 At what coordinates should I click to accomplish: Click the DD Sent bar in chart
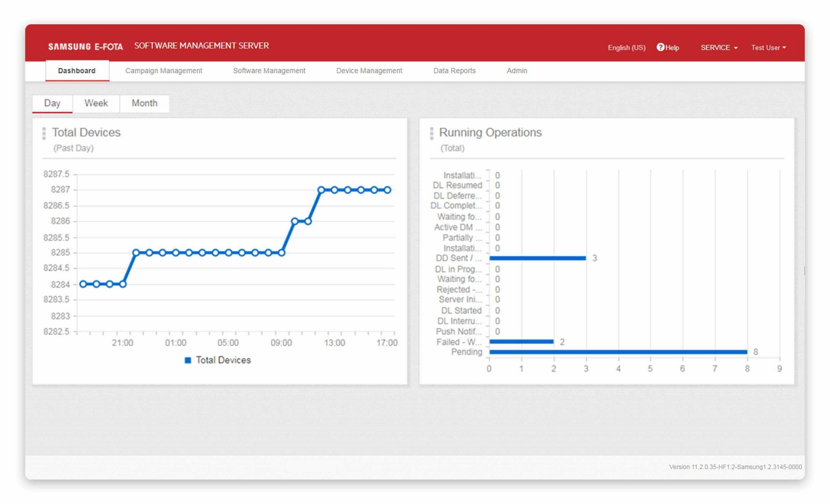pyautogui.click(x=537, y=258)
